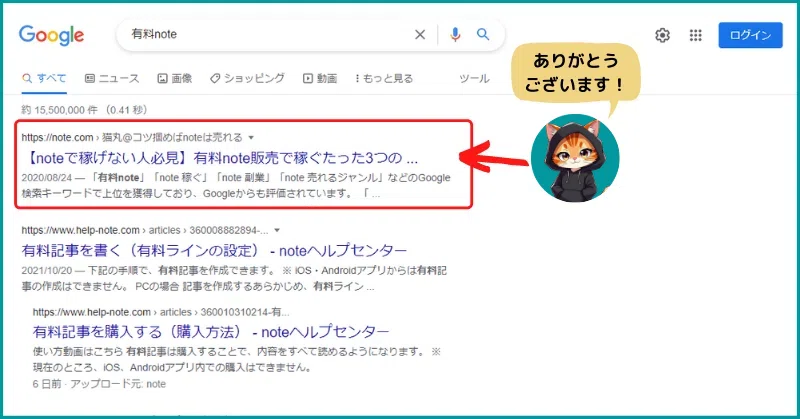Submit search with magnifying glass icon
The height and width of the screenshot is (419, 800).
[x=483, y=34]
